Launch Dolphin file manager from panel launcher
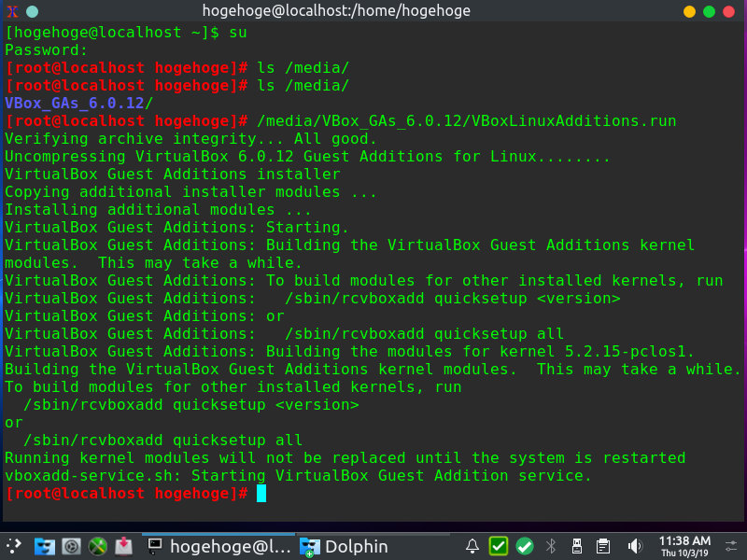747x560 pixels. [x=44, y=546]
